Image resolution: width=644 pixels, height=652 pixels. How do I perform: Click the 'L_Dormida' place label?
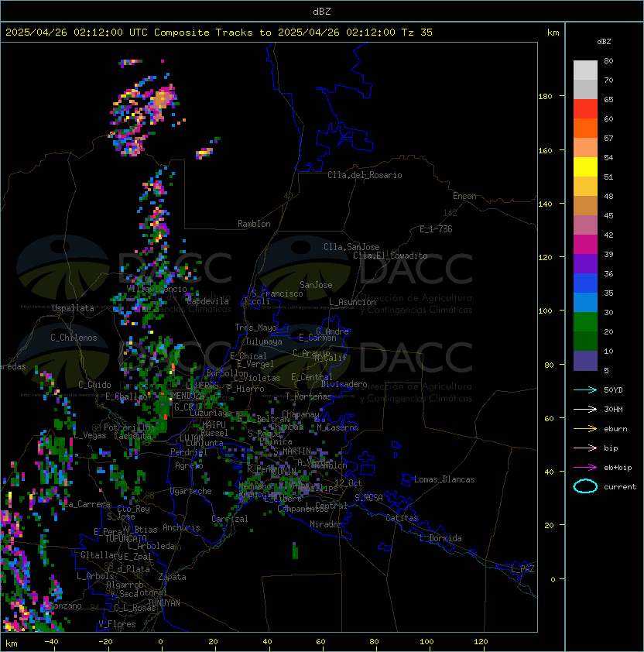(440, 538)
